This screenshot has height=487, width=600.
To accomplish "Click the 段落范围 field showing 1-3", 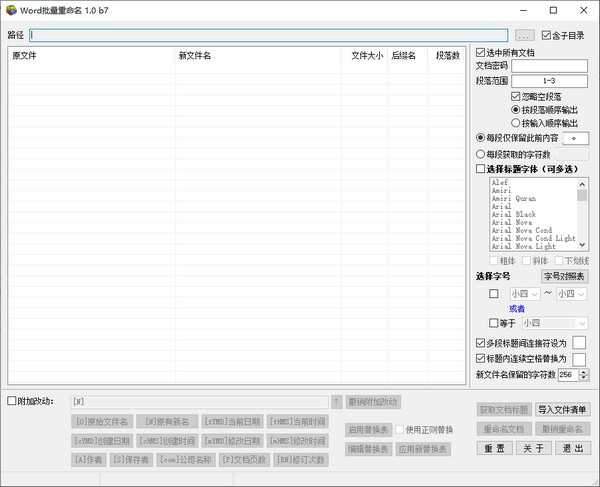I will (549, 81).
